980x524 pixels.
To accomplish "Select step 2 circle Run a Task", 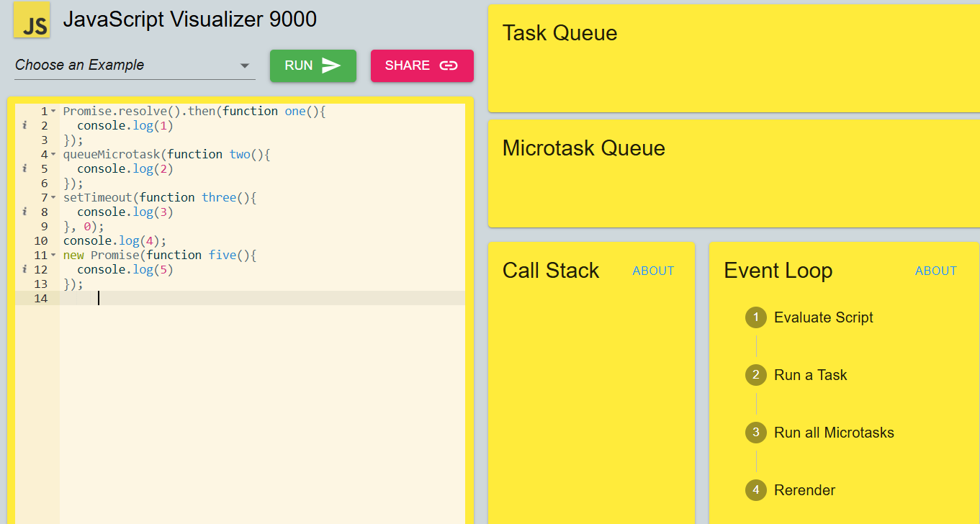I will point(755,375).
